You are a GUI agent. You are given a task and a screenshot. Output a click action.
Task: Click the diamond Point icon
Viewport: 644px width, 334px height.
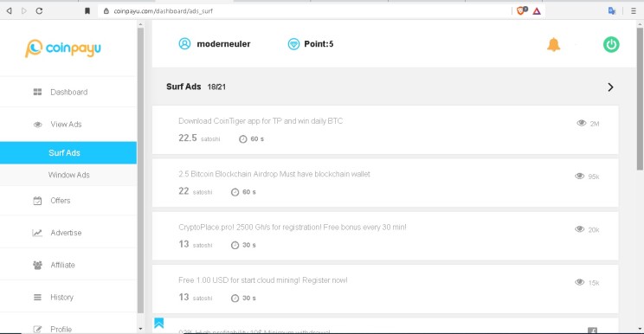(293, 44)
